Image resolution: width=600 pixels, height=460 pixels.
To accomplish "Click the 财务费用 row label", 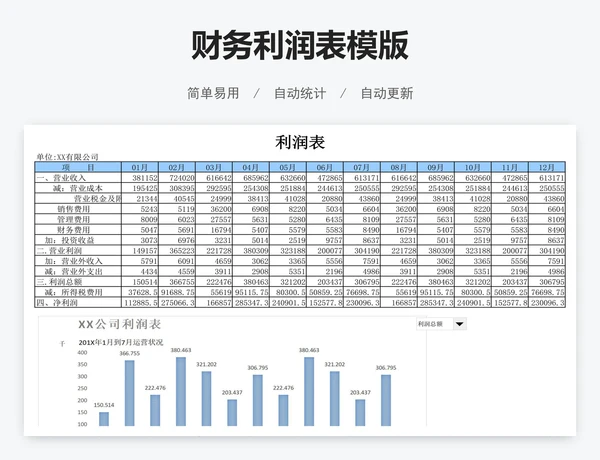I will (78, 230).
